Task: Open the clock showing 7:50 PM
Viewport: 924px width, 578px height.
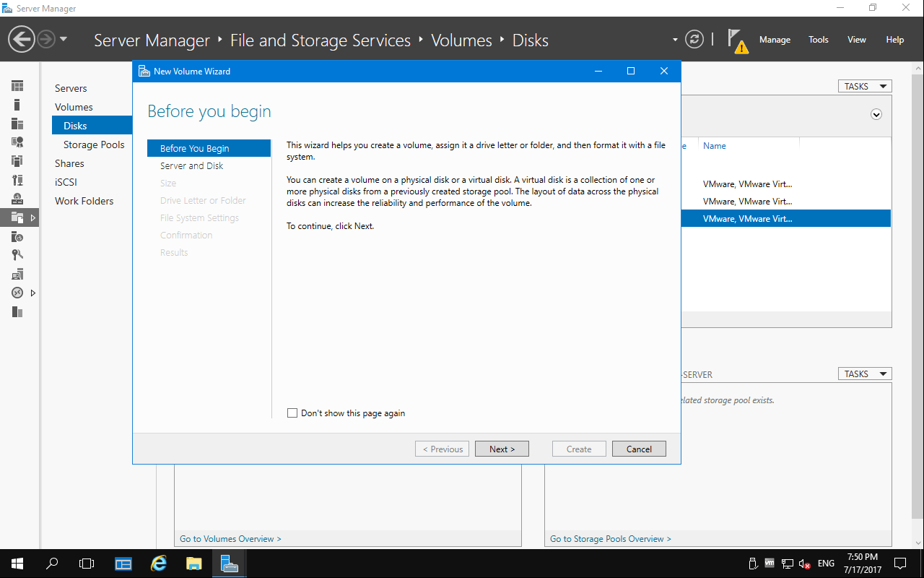Action: tap(862, 563)
